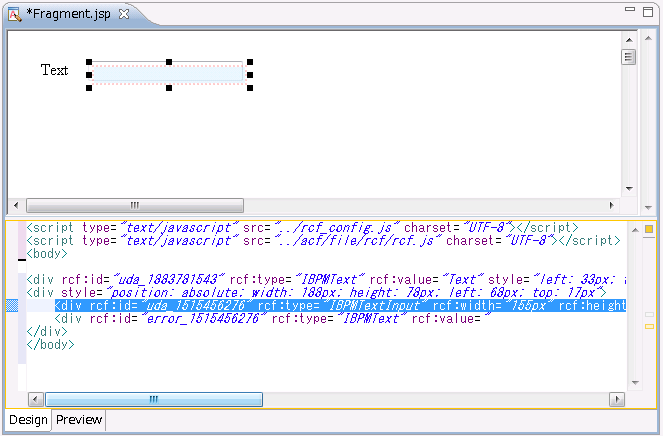The width and height of the screenshot is (663, 436).
Task: Click the rcf_config.js script line
Action: [x=302, y=228]
